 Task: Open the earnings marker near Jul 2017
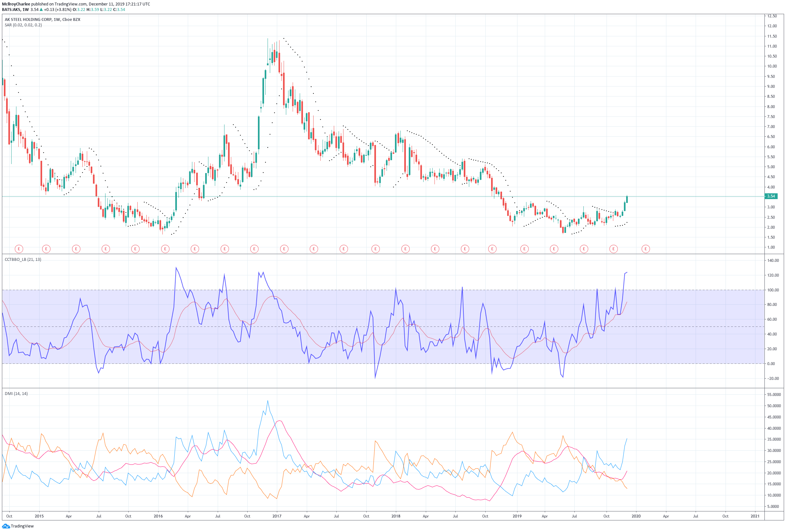pyautogui.click(x=343, y=249)
